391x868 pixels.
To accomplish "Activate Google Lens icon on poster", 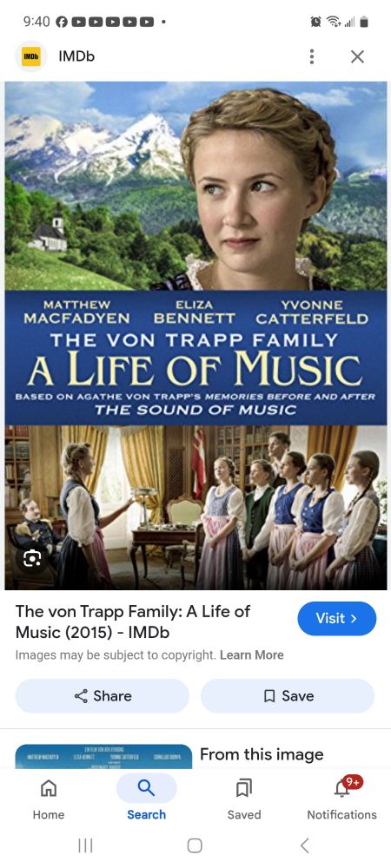I will point(32,559).
